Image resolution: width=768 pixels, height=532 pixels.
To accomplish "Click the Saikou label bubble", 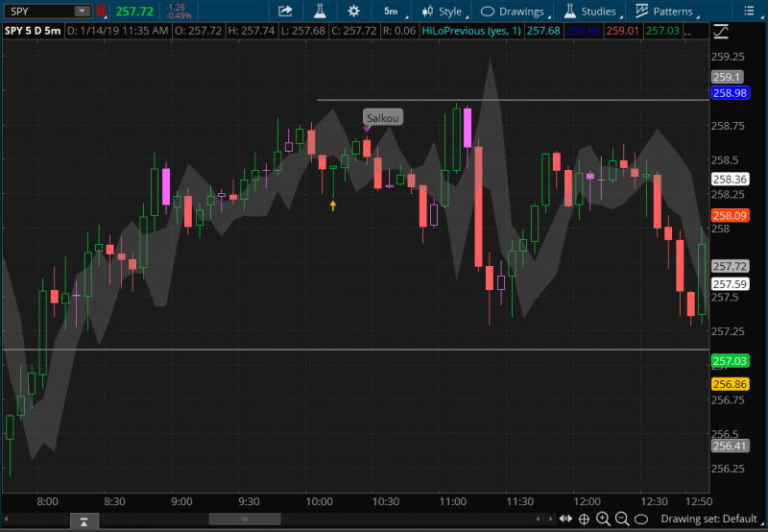I will pyautogui.click(x=382, y=117).
